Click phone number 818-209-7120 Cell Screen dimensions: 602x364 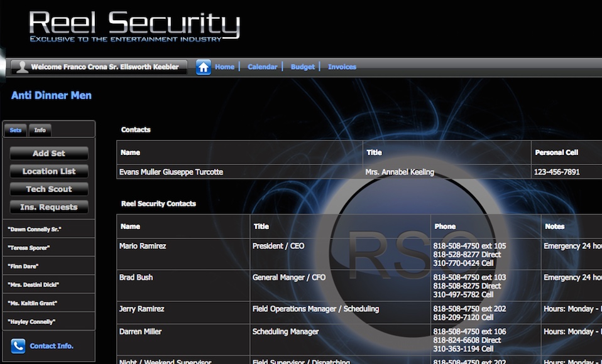pyautogui.click(x=463, y=318)
